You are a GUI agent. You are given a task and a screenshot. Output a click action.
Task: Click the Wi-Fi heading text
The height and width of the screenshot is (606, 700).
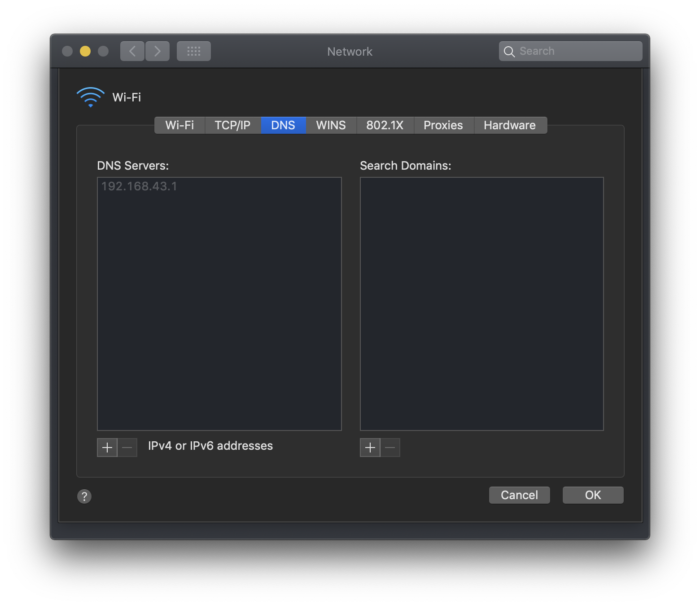(127, 97)
